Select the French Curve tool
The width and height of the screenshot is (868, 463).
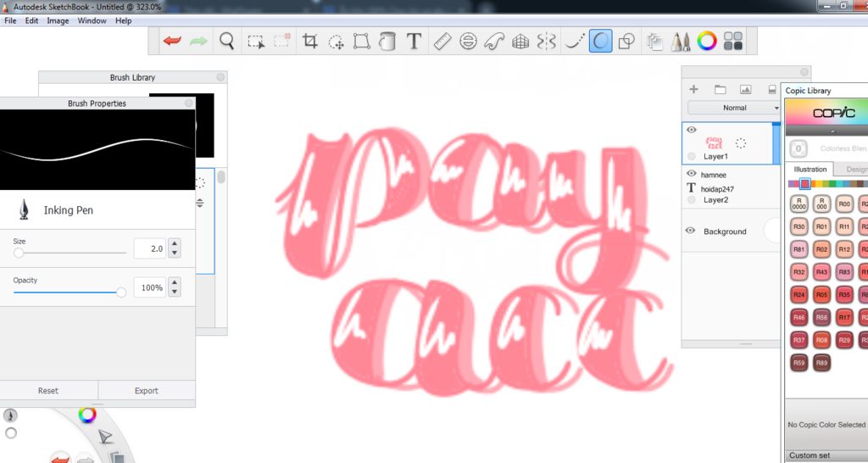(494, 42)
